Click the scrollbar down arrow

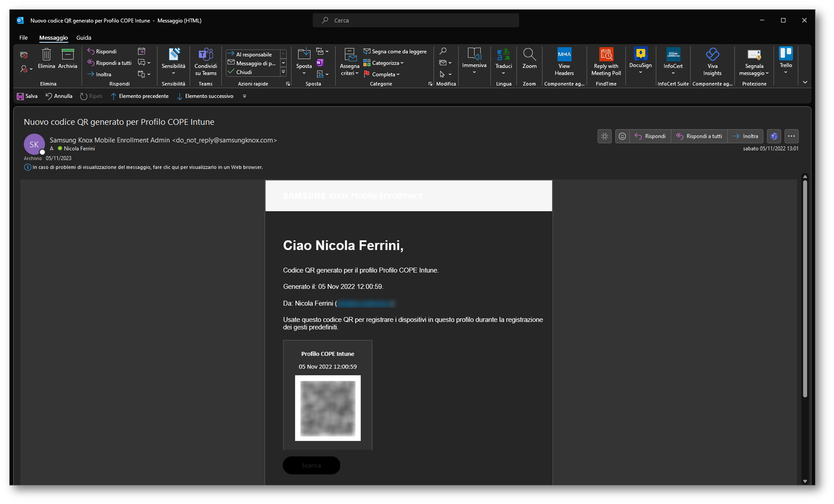click(805, 481)
